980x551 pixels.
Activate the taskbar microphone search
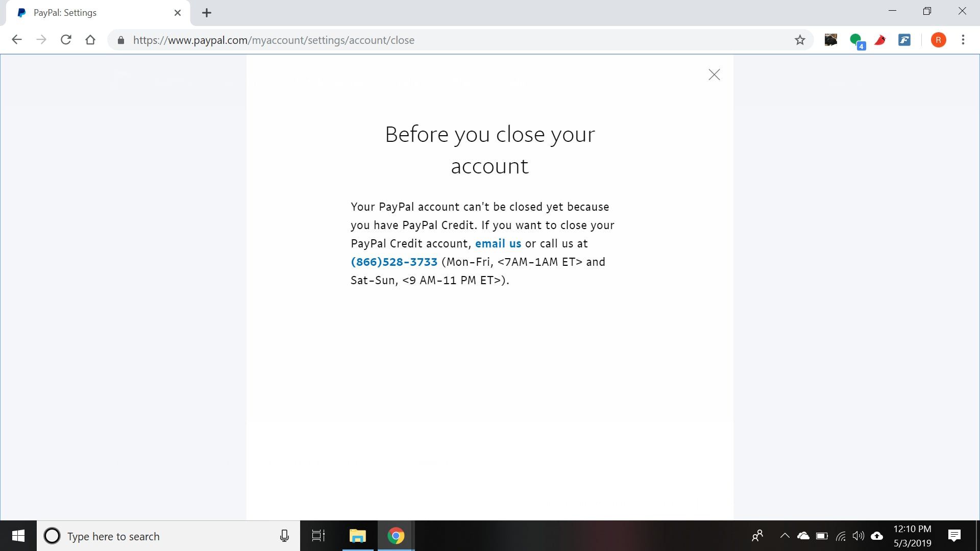(285, 536)
